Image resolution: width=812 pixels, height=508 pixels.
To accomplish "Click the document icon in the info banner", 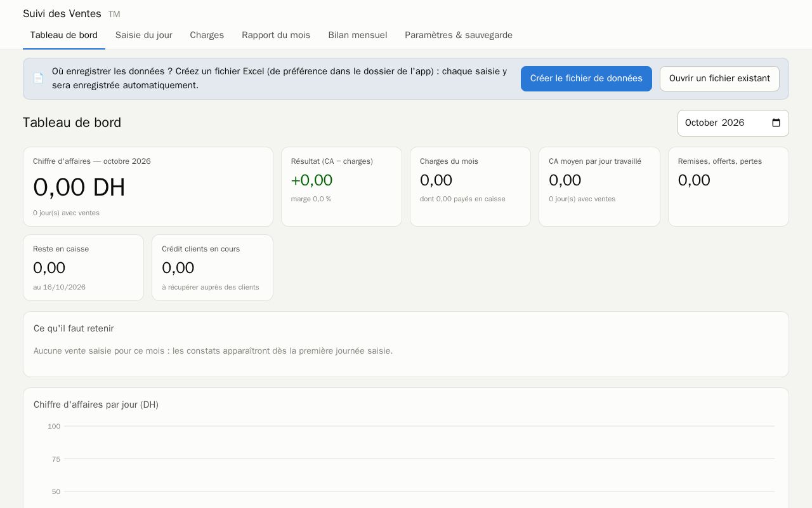I will click(38, 78).
